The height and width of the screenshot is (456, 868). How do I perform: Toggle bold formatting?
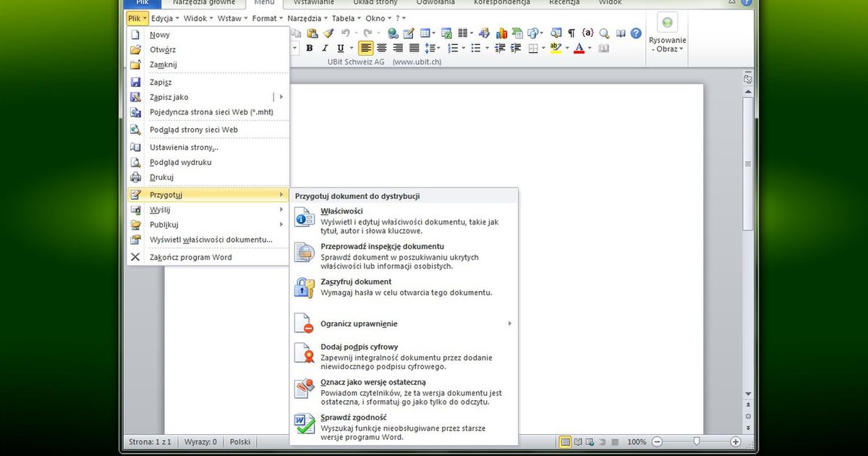[x=309, y=48]
